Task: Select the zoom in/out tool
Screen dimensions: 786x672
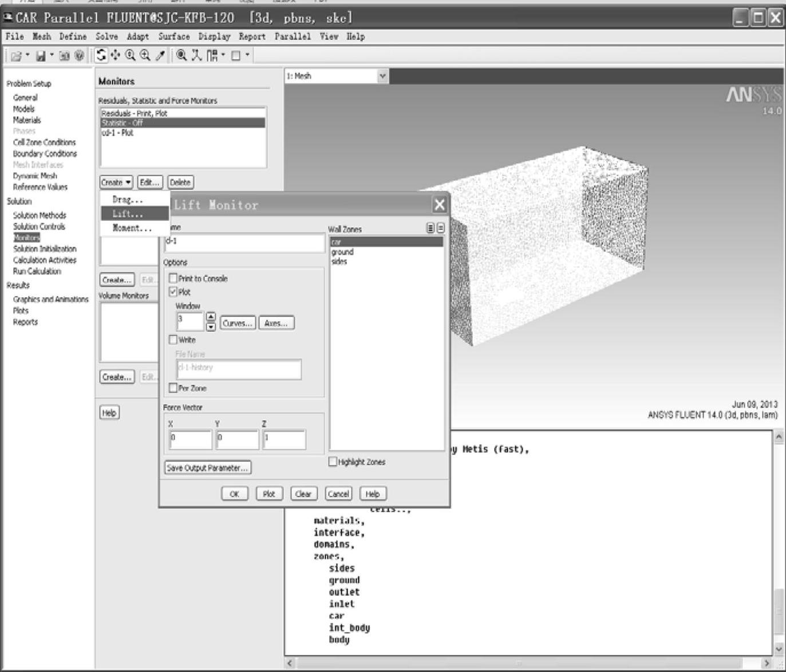Action: (131, 56)
